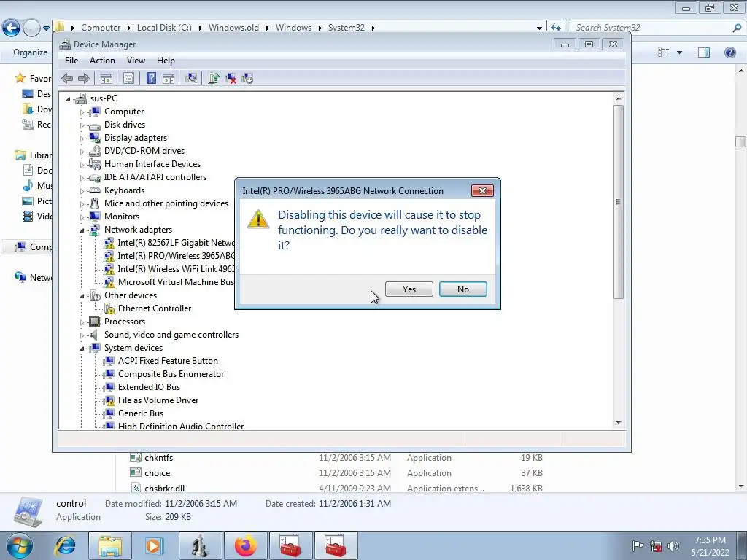Expand DVD/CD-ROM drives node arrow

pos(82,152)
